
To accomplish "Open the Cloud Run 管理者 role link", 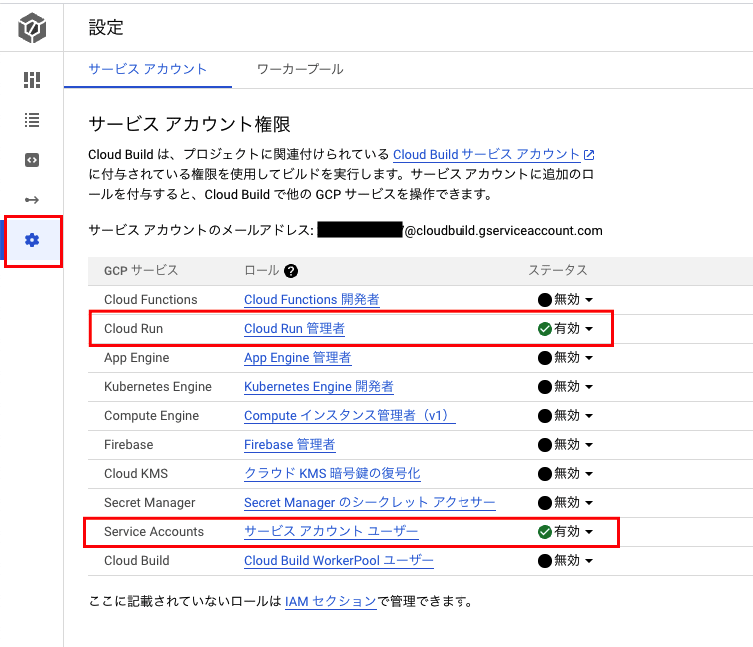I will pos(294,329).
